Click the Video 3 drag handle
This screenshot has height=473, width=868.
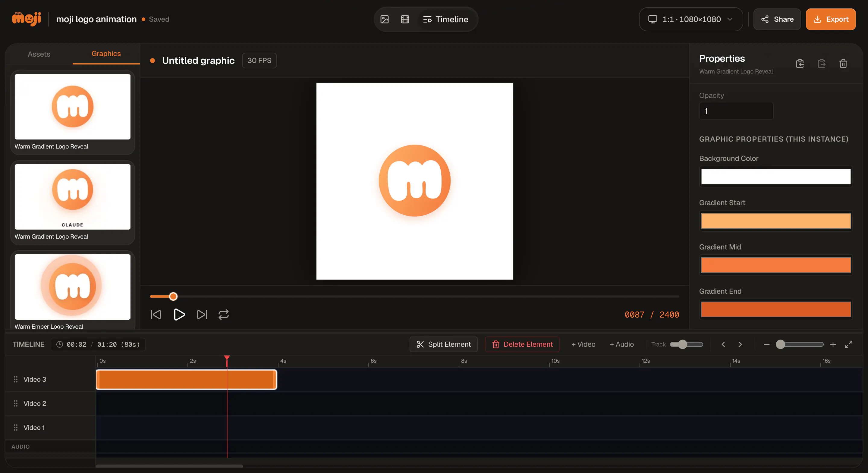coord(15,379)
